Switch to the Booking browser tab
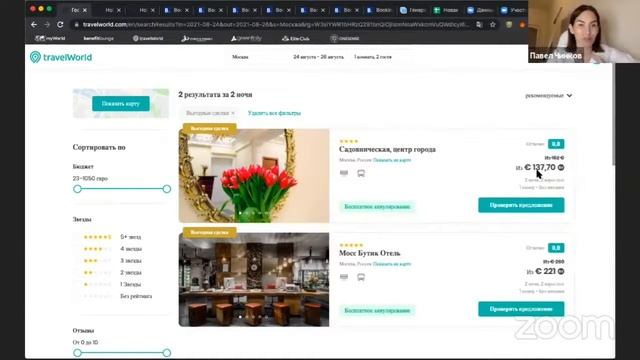 coord(379,10)
